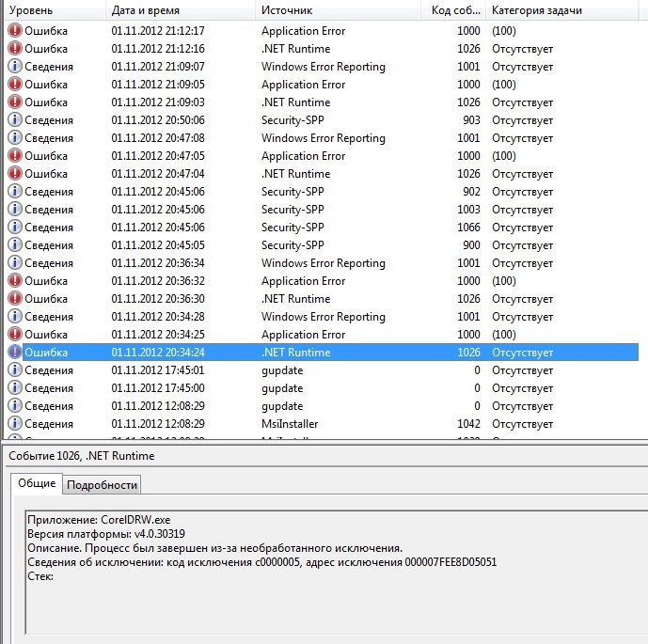Image resolution: width=648 pixels, height=644 pixels.
Task: Select timestamp 01.11.2012 20:47:08
Action: (158, 138)
